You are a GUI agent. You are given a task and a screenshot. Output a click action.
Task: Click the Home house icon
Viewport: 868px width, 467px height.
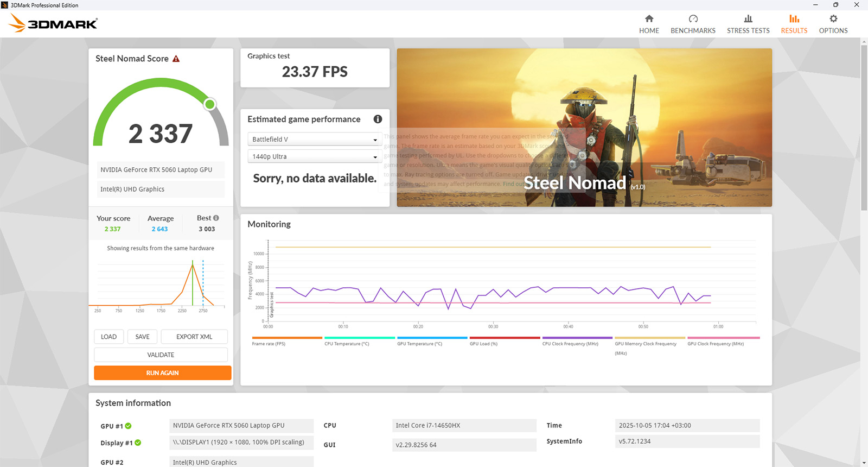click(649, 19)
